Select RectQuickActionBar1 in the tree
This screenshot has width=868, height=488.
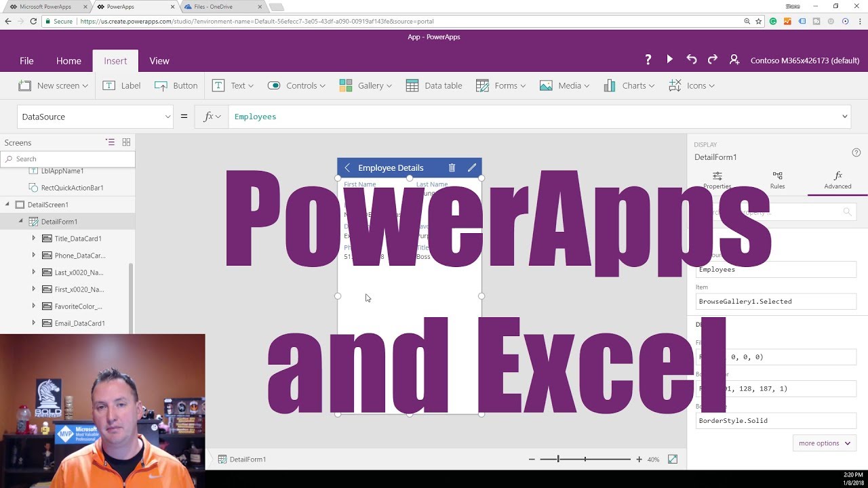point(72,188)
